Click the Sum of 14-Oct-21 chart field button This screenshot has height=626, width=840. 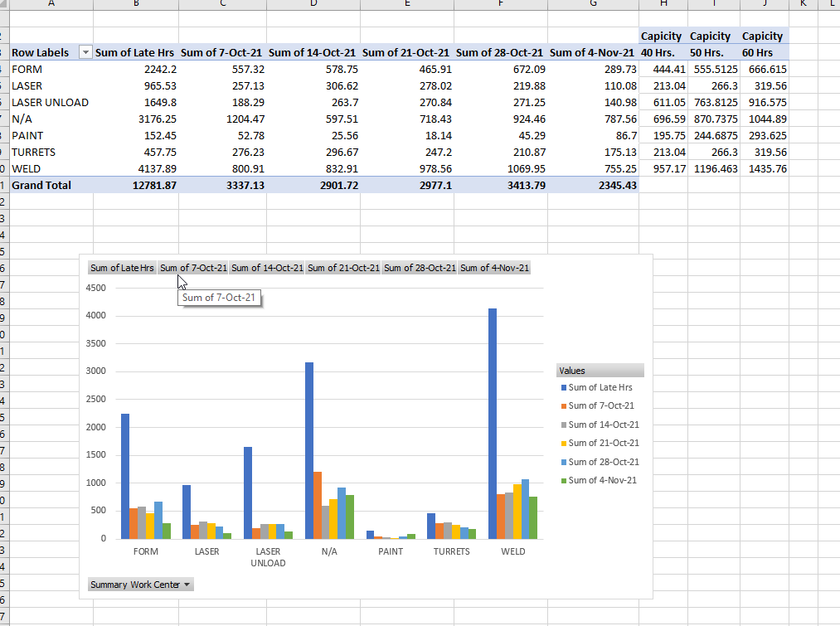click(267, 267)
